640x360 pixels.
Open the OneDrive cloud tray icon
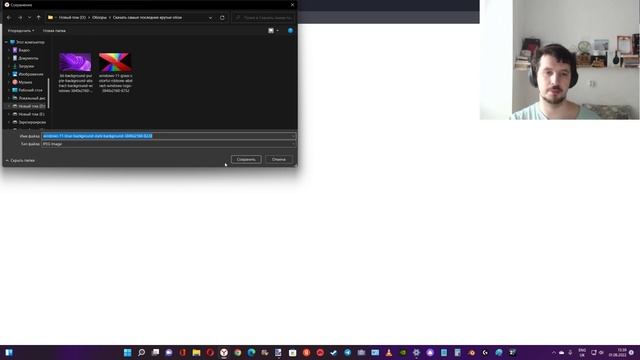(x=562, y=353)
